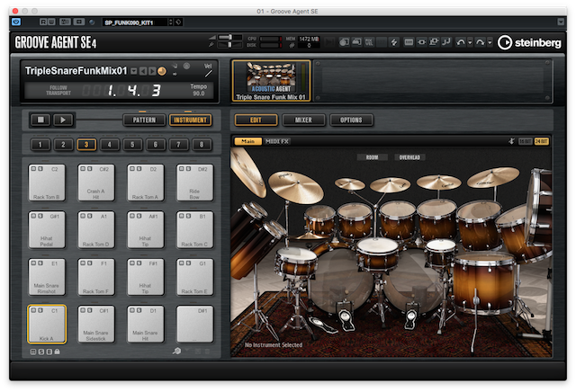Viewport: 576px width, 392px height.
Task: Trigger the Rack Tom B pad C2
Action: coord(47,183)
